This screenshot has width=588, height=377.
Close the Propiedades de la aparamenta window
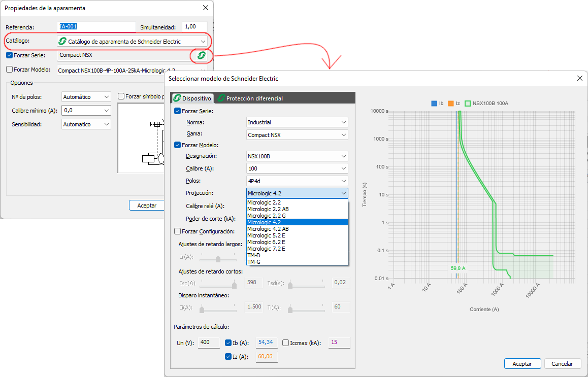[205, 8]
